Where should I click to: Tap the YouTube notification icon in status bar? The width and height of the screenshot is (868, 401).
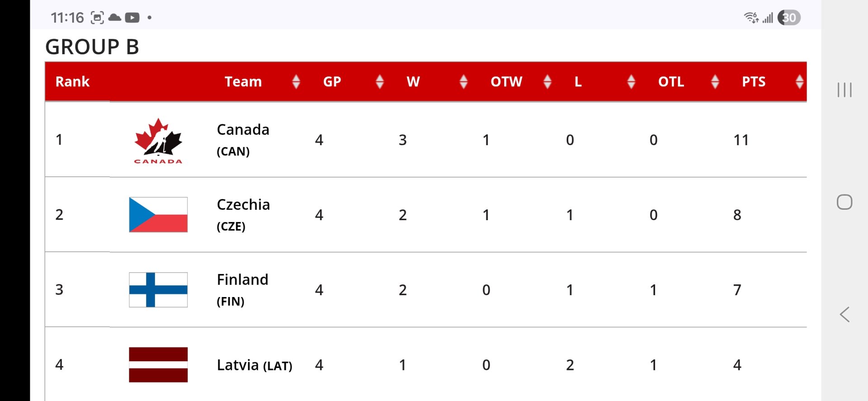(x=132, y=18)
